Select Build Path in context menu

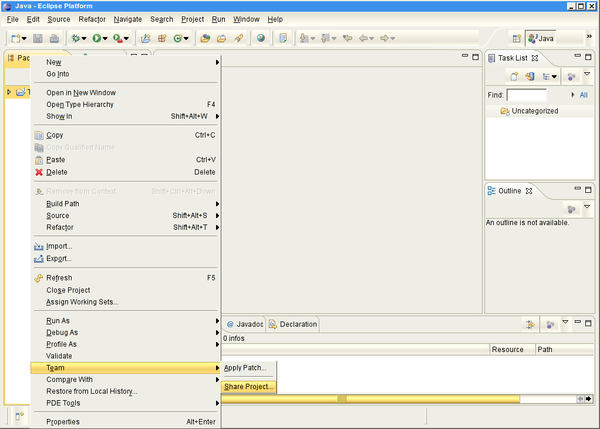click(x=126, y=204)
